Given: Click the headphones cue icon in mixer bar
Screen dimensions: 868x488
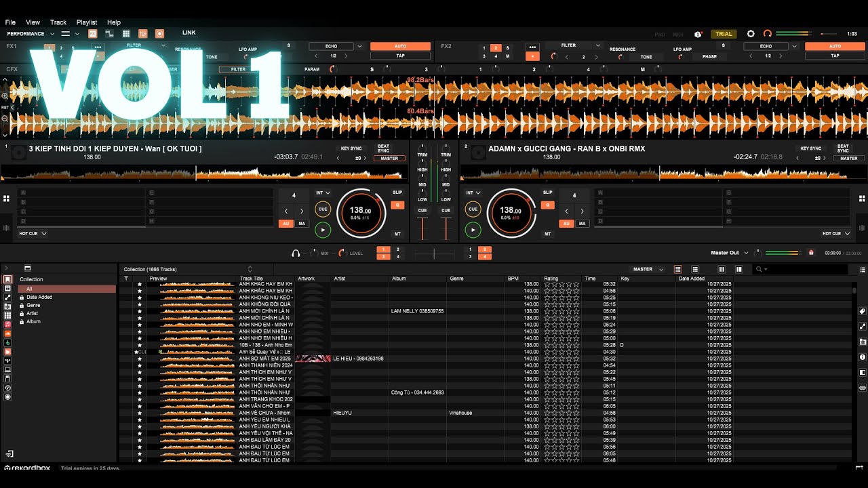Looking at the screenshot, I should (296, 253).
